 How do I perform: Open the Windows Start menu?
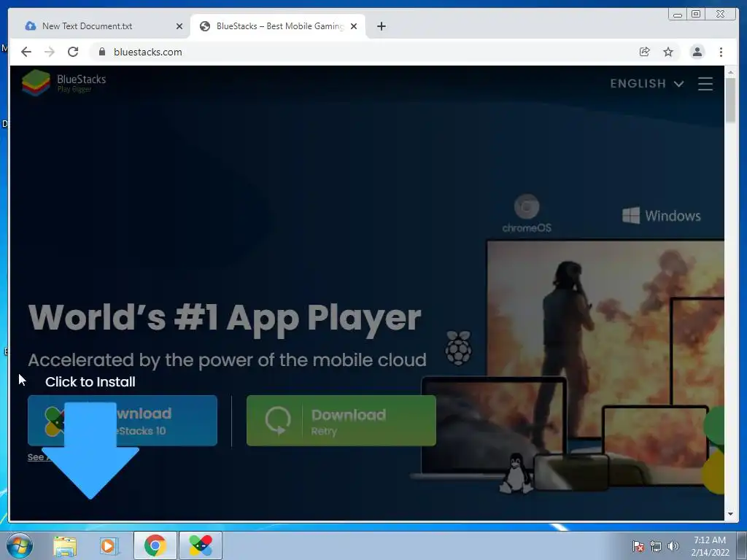click(20, 545)
